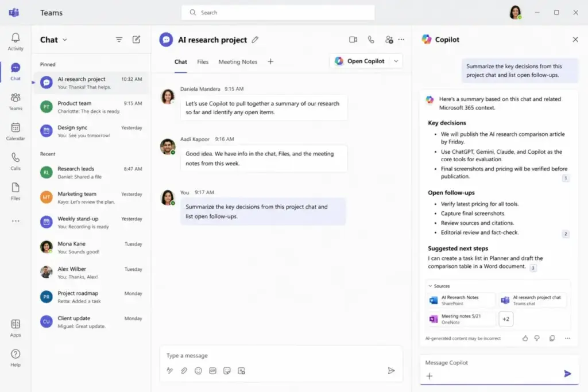The width and height of the screenshot is (588, 392).
Task: Open the Weekly stand-up chat
Action: pyautogui.click(x=91, y=222)
